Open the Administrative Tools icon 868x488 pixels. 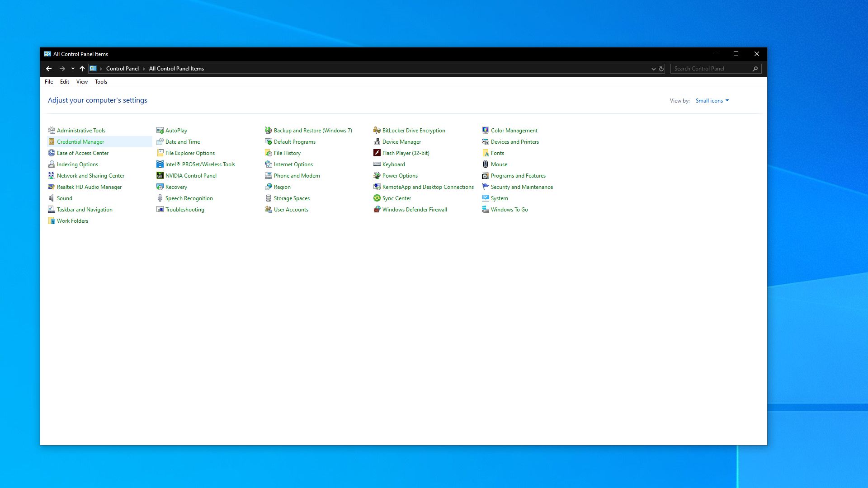coord(52,130)
